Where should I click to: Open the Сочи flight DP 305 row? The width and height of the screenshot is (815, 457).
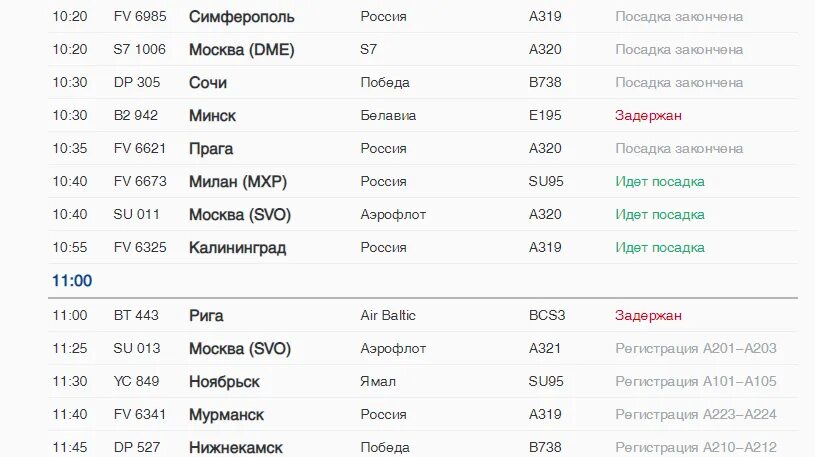coord(423,82)
